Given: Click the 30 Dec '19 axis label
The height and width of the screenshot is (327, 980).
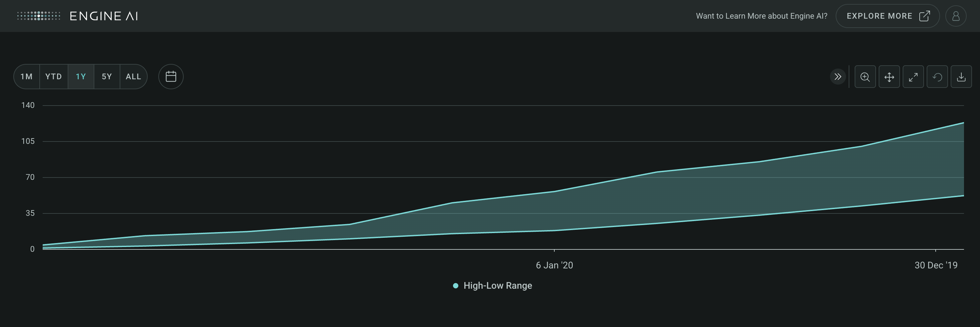Looking at the screenshot, I should [936, 265].
